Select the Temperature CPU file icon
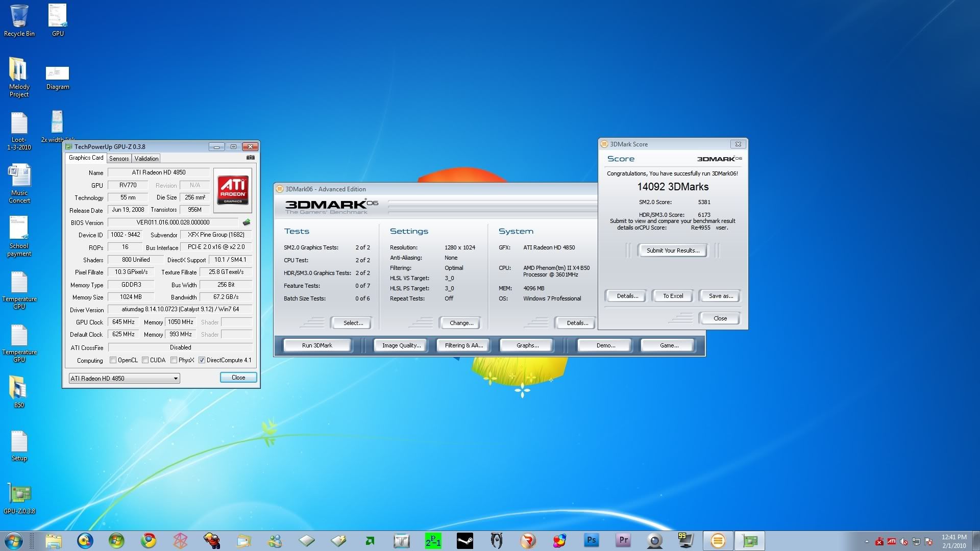Viewport: 980px width, 551px height. (x=19, y=290)
